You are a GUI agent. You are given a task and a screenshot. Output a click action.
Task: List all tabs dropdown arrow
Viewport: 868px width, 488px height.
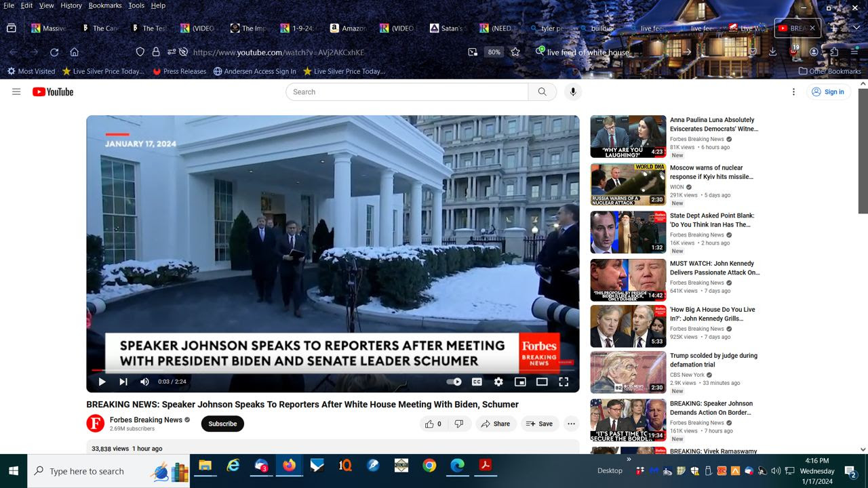pos(856,28)
